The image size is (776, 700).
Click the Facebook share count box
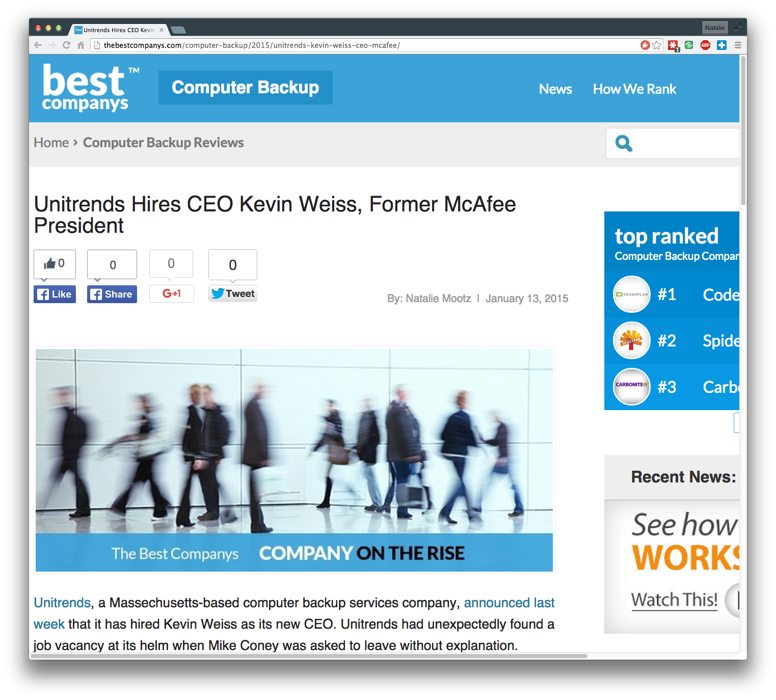click(112, 264)
